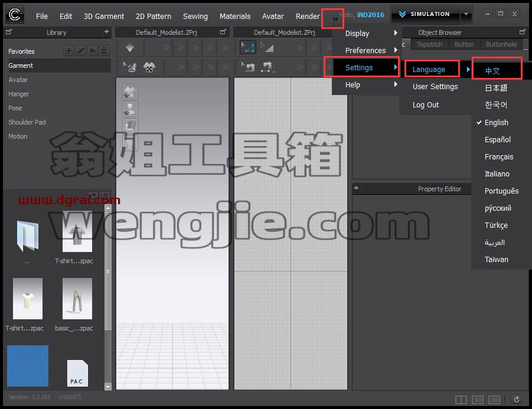
Task: Switch to the Topstitch tab
Action: coord(429,44)
